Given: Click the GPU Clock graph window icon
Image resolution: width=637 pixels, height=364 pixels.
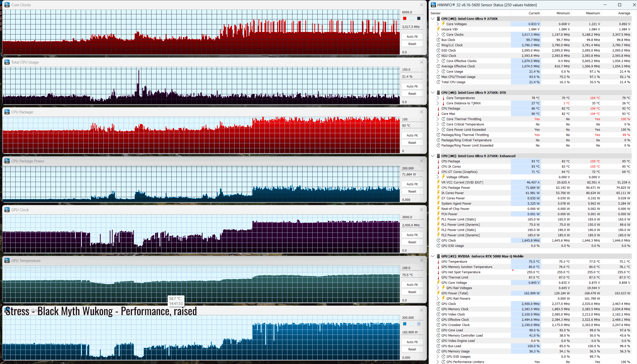Looking at the screenshot, I should [7, 210].
